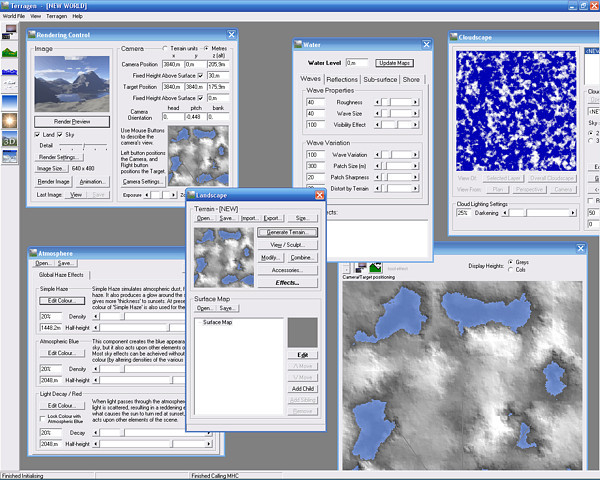Click right arrow on Visibility Effect slider

(x=415, y=125)
